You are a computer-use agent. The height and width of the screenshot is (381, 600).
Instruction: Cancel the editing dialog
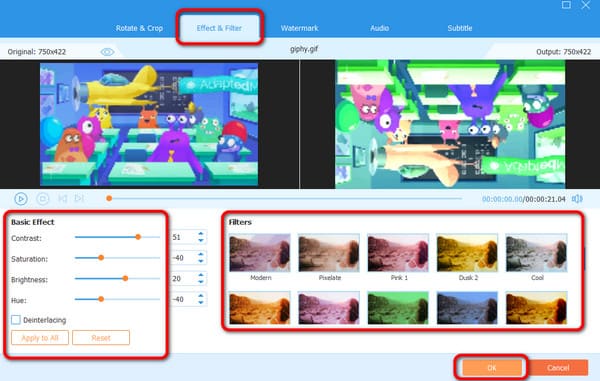click(558, 368)
